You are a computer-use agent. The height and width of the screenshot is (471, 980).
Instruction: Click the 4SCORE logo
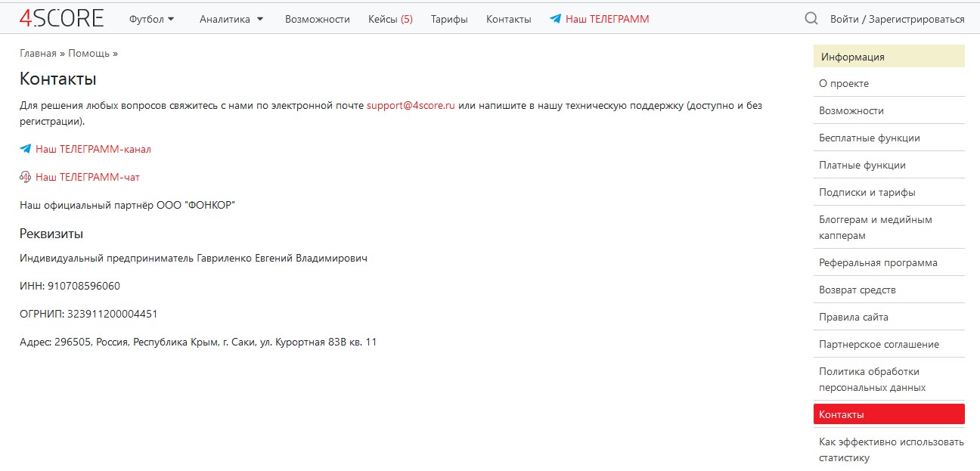(x=61, y=18)
